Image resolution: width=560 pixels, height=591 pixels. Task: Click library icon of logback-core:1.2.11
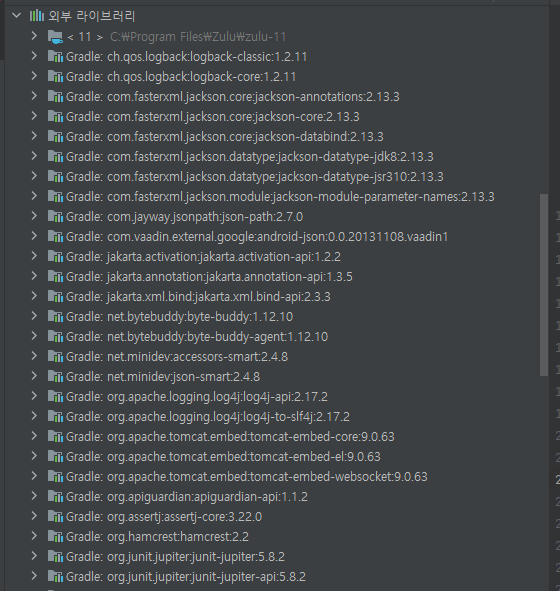55,77
